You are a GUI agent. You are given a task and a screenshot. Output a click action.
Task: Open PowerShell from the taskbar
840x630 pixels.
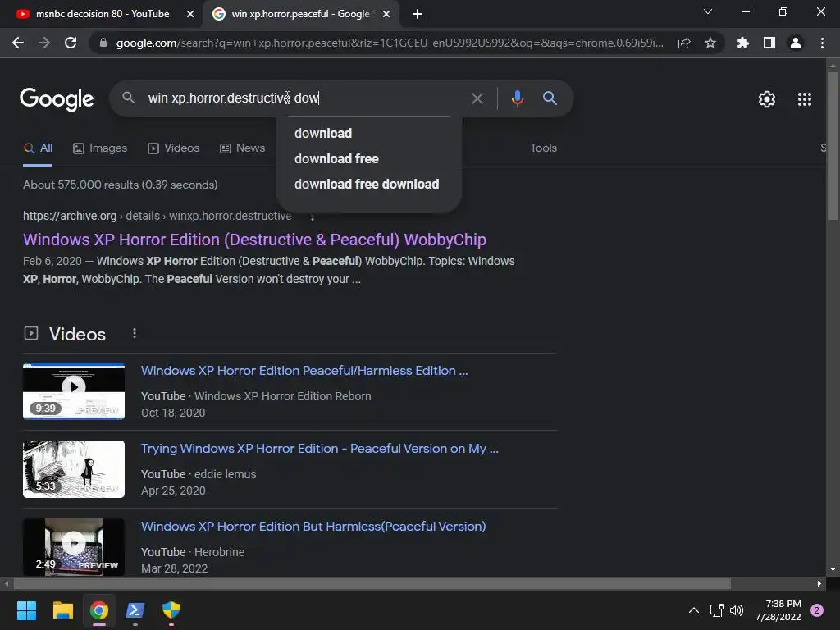point(135,610)
